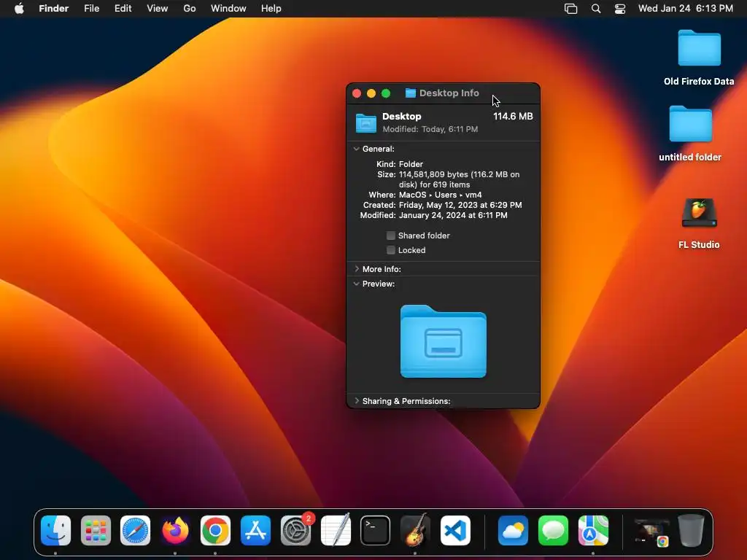Screen dimensions: 747x560
Task: Close the Desktop Info window
Action: pos(356,93)
